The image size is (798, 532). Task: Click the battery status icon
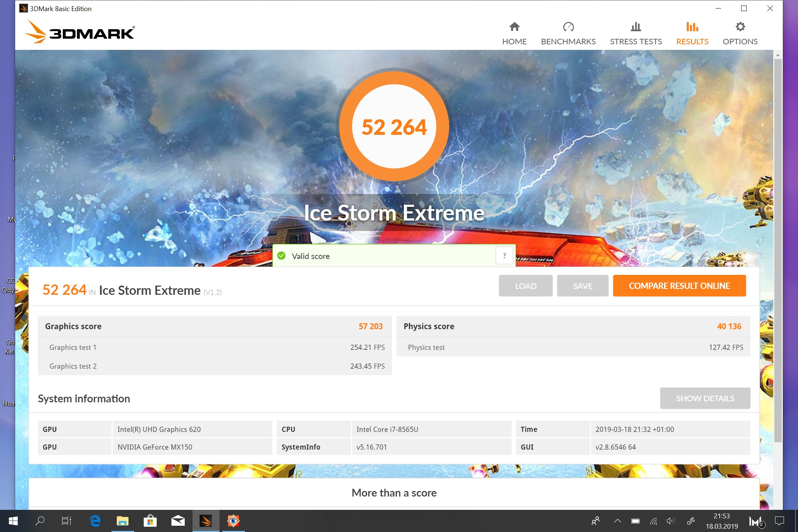click(635, 521)
